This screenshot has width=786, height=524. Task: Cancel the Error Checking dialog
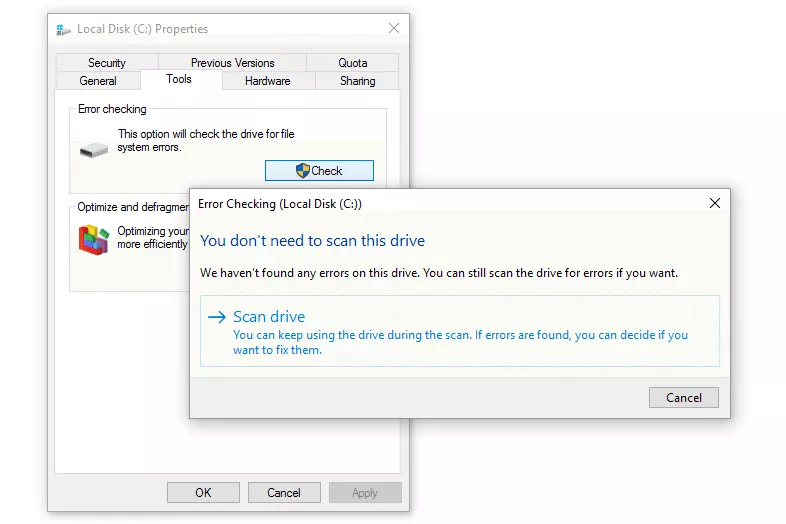[x=684, y=398]
